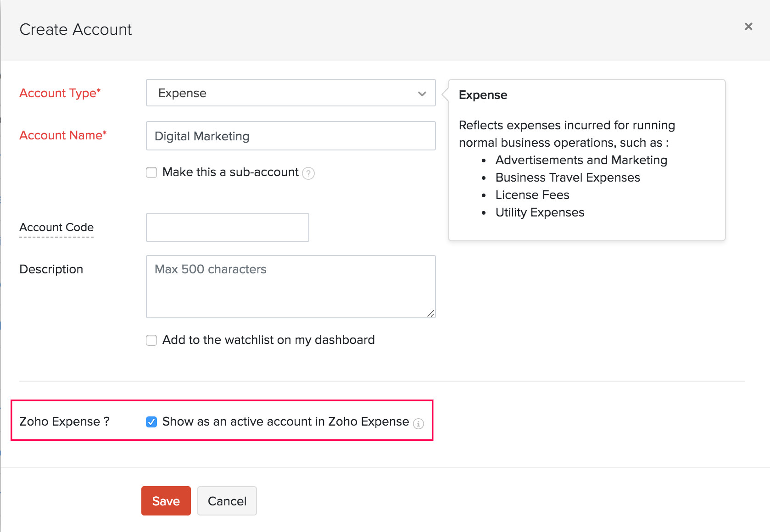Edit the Account Name field

[290, 136]
